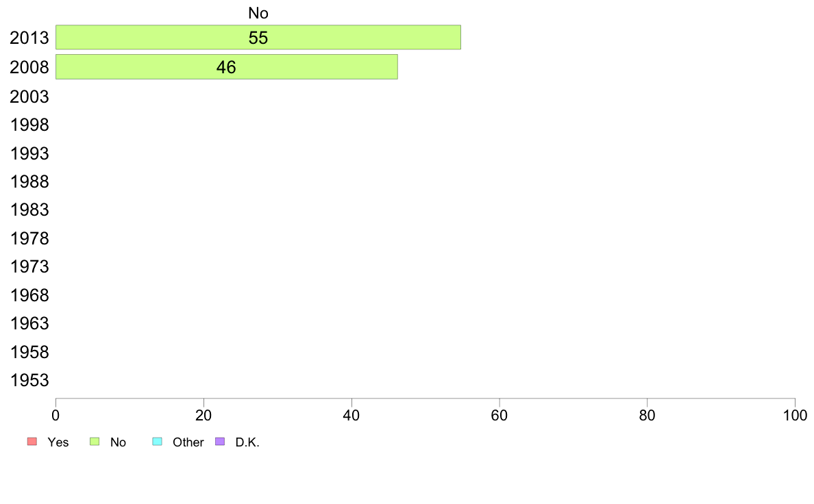Screen dimensions: 814x504
Task: Click the 1998 year label
Action: (29, 125)
